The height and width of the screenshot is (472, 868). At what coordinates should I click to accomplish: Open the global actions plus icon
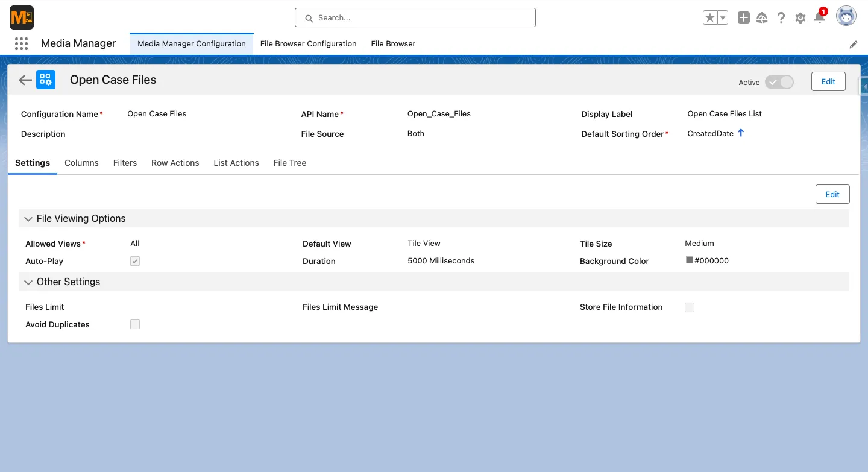pos(743,17)
